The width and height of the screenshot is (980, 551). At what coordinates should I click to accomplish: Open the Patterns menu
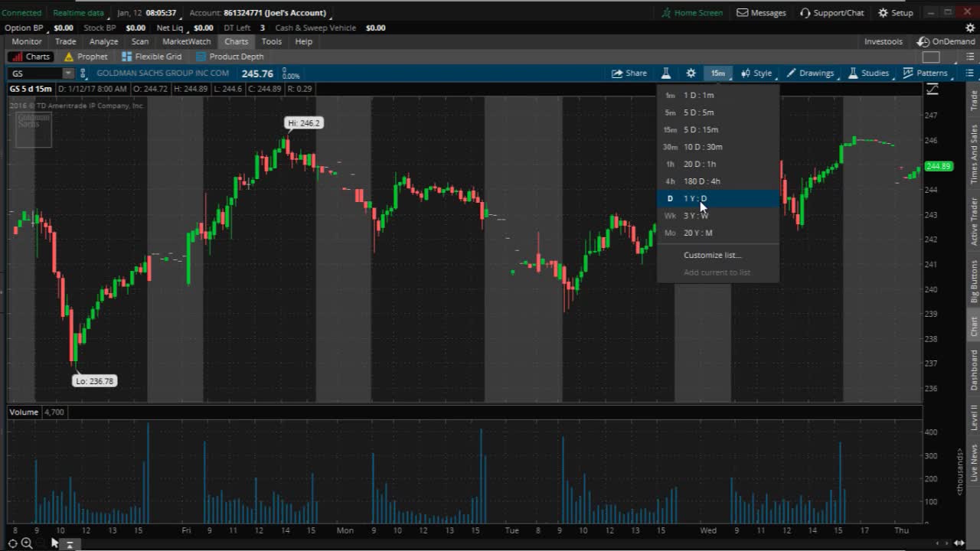point(925,73)
